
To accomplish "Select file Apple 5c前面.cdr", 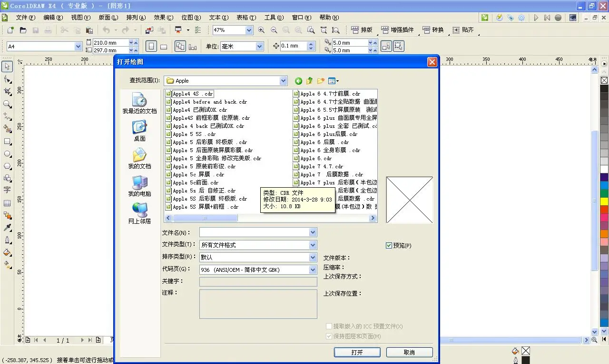I will (196, 182).
